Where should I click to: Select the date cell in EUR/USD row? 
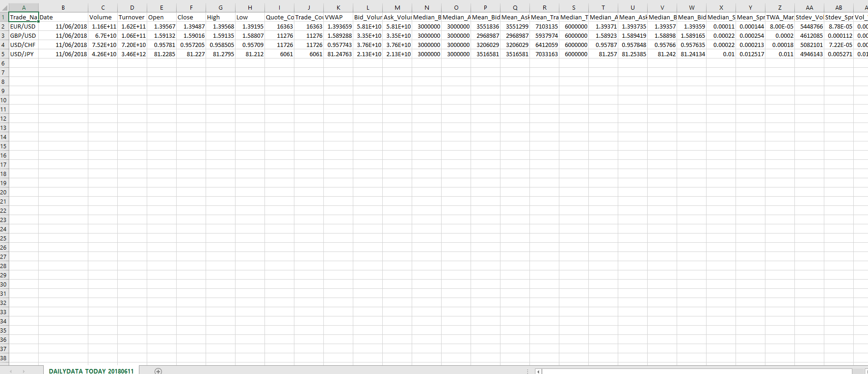(x=63, y=26)
